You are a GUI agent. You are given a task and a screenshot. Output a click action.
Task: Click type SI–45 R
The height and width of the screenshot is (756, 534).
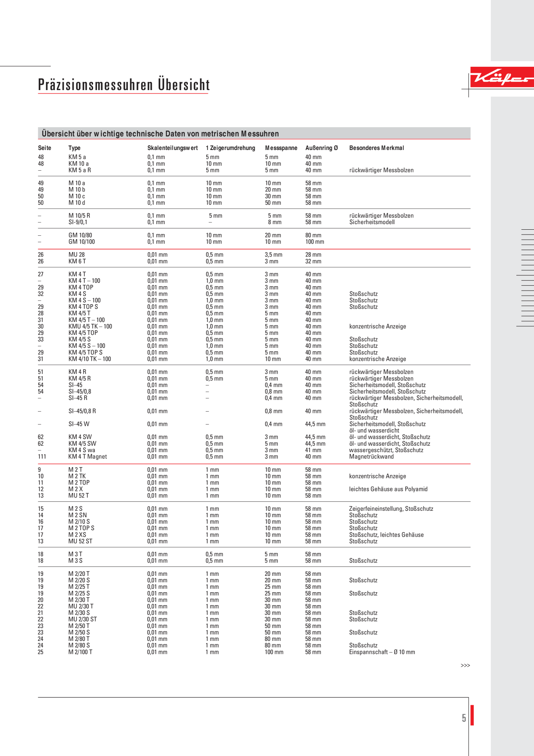click(78, 398)
